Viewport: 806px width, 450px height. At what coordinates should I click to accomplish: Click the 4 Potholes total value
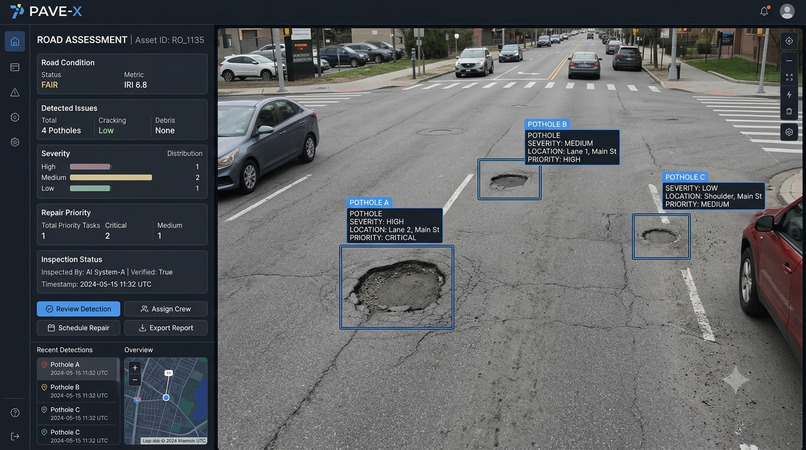pos(61,131)
